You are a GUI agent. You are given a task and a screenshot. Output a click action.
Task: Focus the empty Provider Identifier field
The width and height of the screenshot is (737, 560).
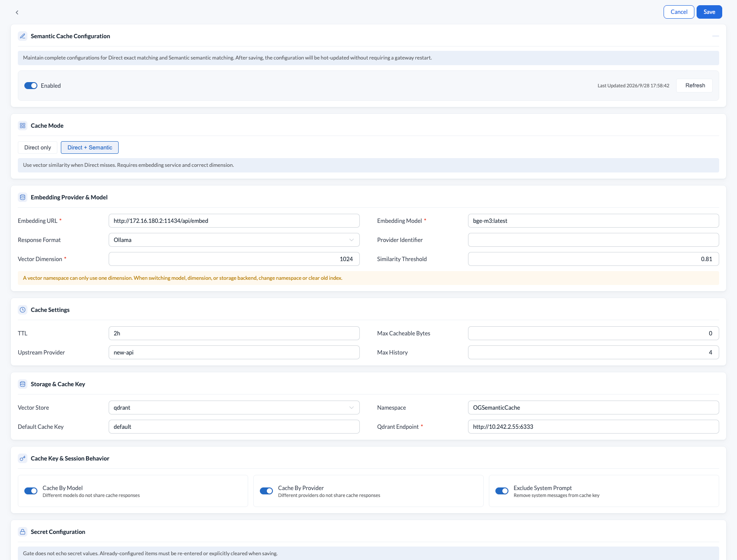(x=594, y=240)
